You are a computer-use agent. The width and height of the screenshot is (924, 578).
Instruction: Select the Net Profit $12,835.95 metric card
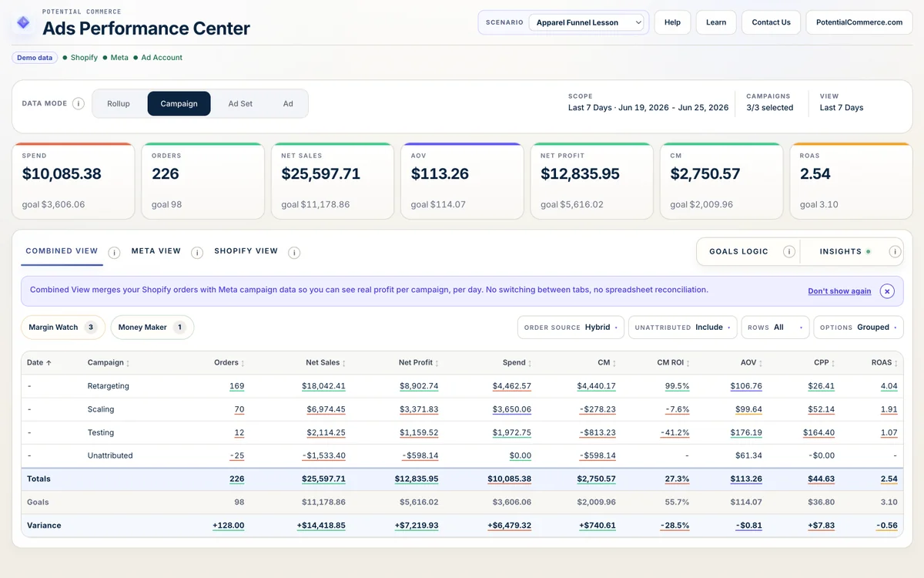pyautogui.click(x=591, y=181)
